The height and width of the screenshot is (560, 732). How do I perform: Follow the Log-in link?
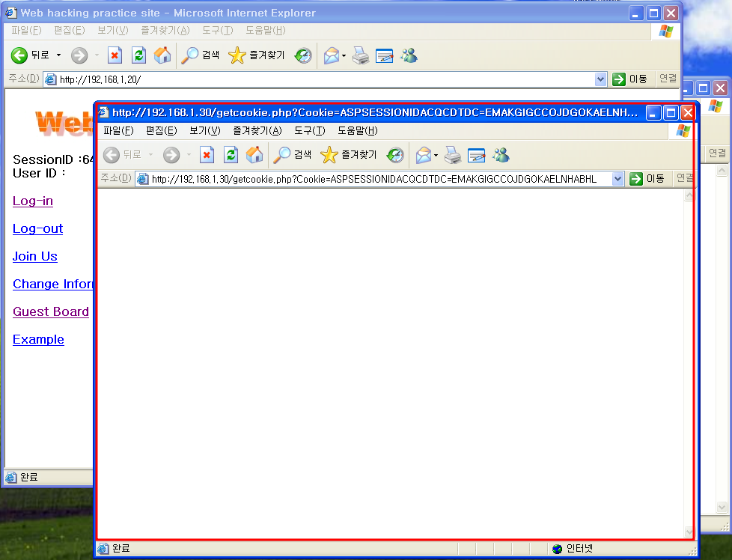(33, 201)
